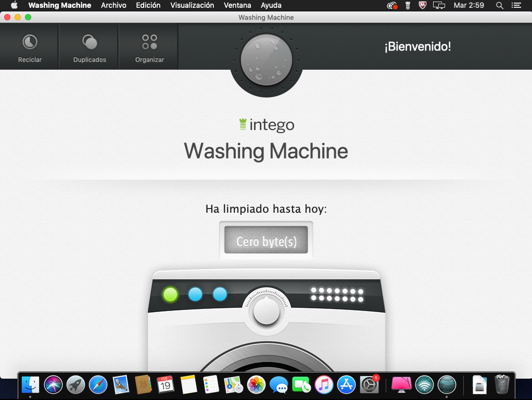Open the Duplicados finder tool

click(90, 47)
